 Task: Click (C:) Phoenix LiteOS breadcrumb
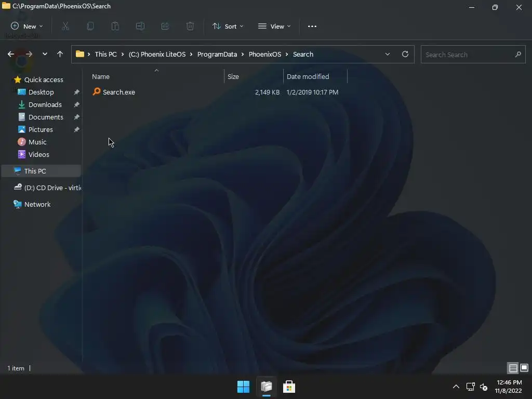click(x=157, y=54)
